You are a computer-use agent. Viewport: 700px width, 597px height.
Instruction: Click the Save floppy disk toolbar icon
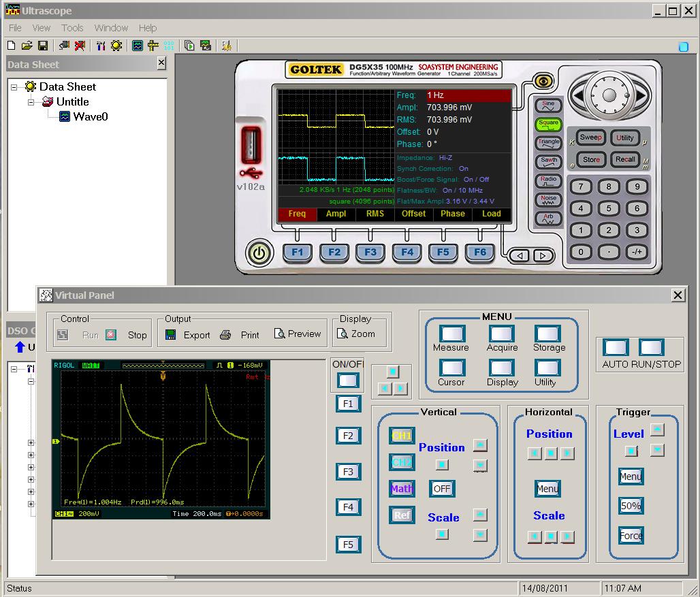point(42,46)
